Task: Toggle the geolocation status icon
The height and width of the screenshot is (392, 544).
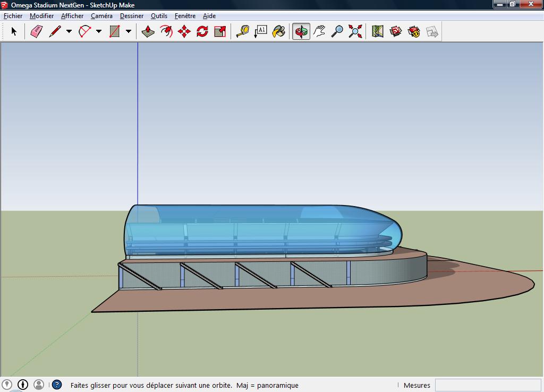Action: click(x=7, y=385)
